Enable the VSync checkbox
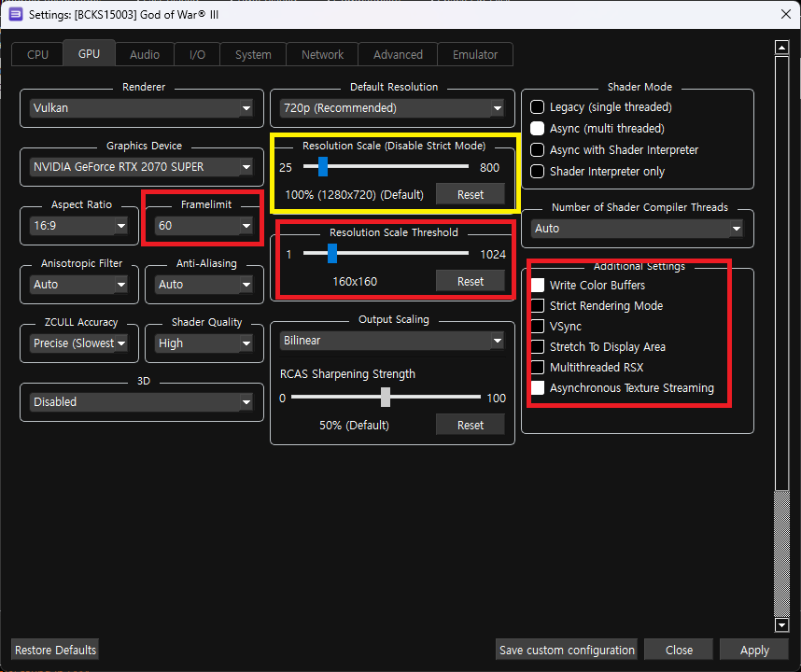801x672 pixels. point(556,327)
